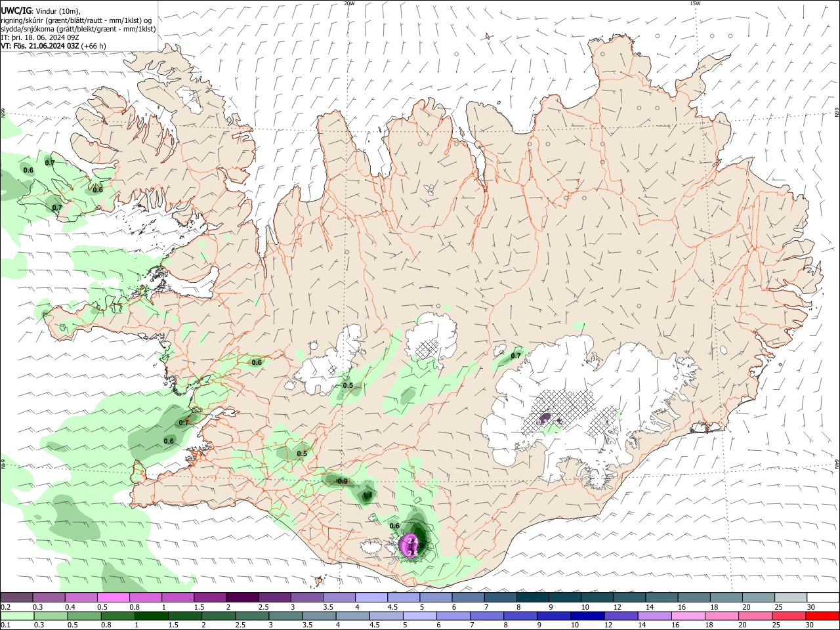
Task: Click the 'VT: Fös. 21.06.2024 03Z (+66 h)' line
Action: click(x=53, y=46)
